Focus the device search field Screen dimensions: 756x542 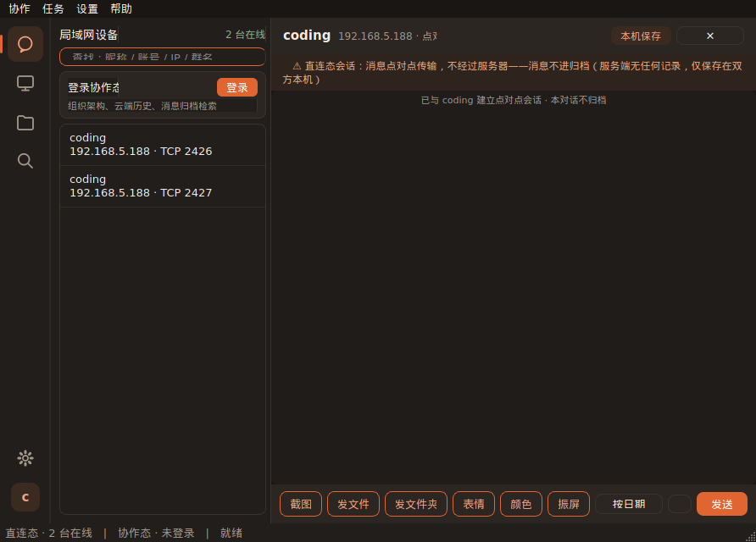tap(163, 57)
